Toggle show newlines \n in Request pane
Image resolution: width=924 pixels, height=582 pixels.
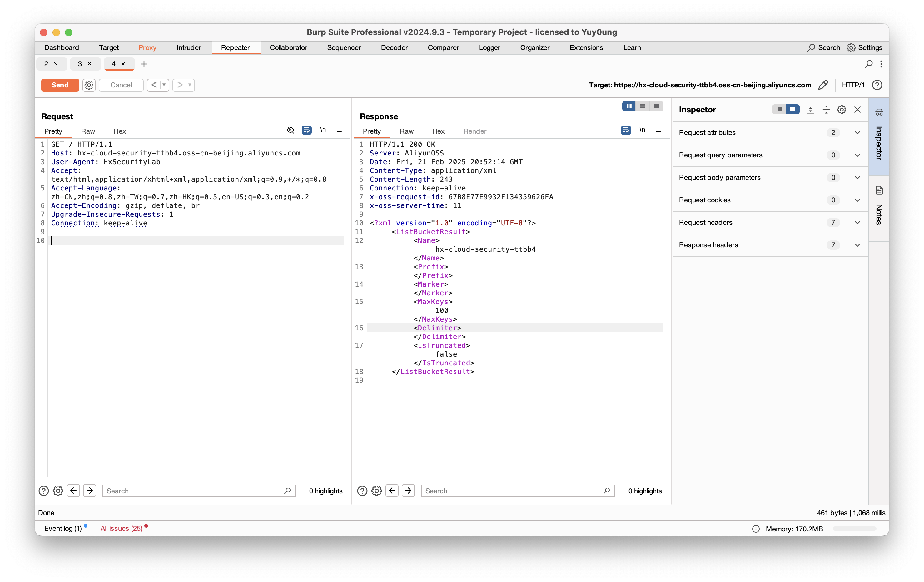pyautogui.click(x=323, y=130)
